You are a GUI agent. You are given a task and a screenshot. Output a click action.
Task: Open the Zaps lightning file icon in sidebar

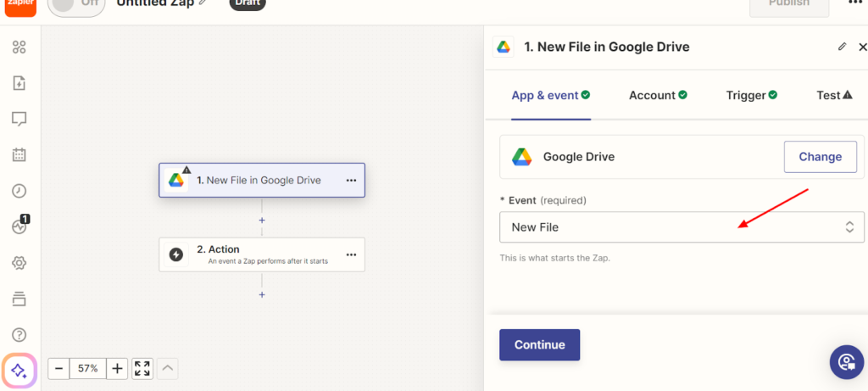[x=19, y=83]
